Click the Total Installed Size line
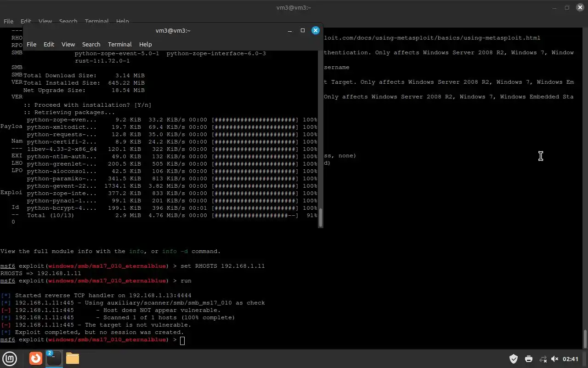Screen dimensions: 588x368 pos(84,83)
